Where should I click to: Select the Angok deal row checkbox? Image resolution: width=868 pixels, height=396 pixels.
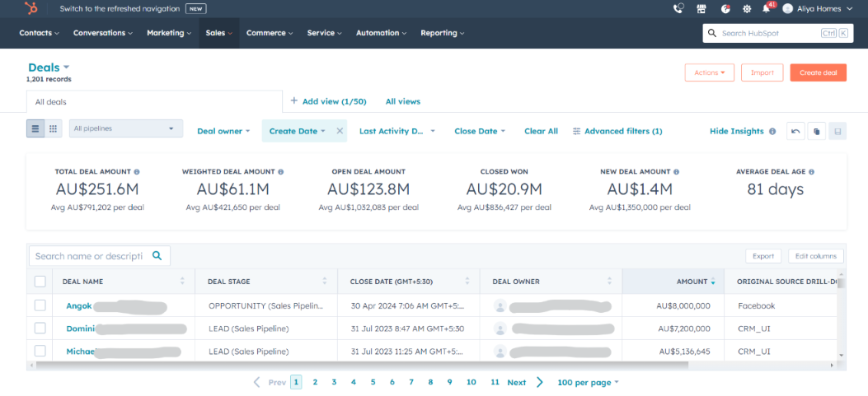(40, 305)
